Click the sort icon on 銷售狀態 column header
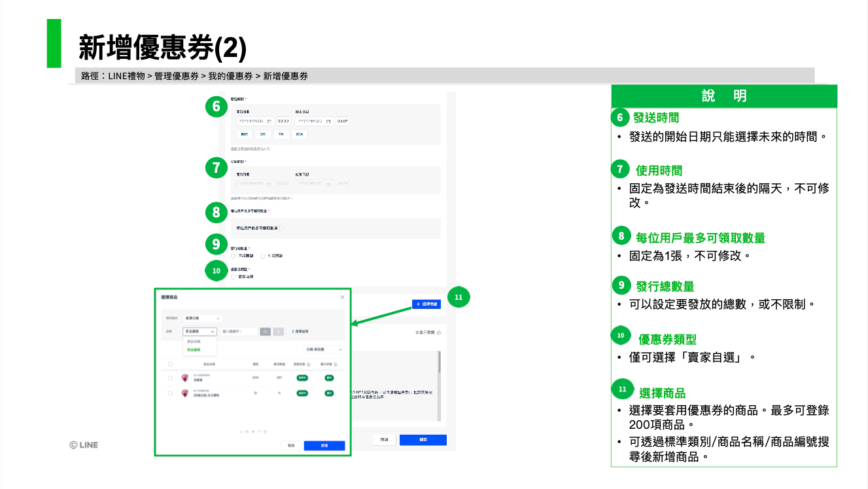 (x=309, y=365)
